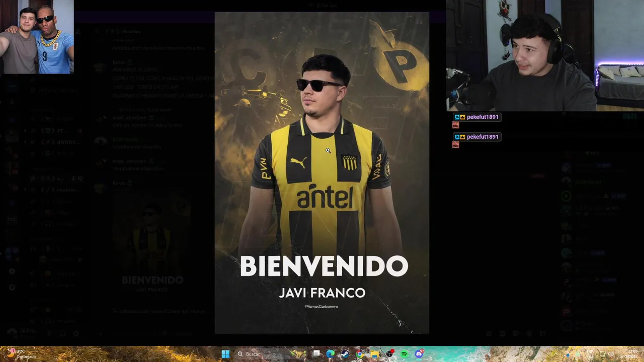This screenshot has height=362, width=644.
Task: Click the first pekefut1891 chat username
Action: (482, 117)
